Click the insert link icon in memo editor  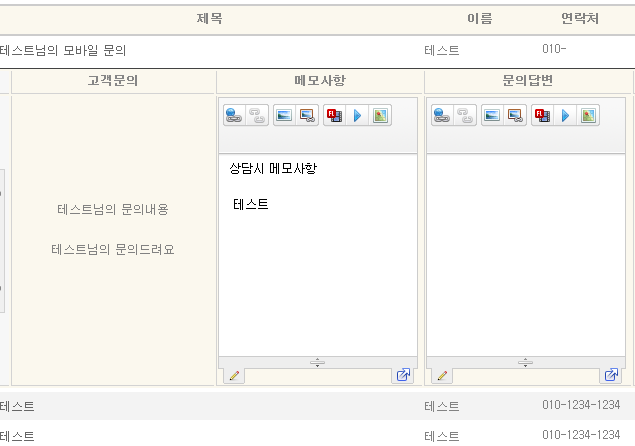(x=234, y=115)
